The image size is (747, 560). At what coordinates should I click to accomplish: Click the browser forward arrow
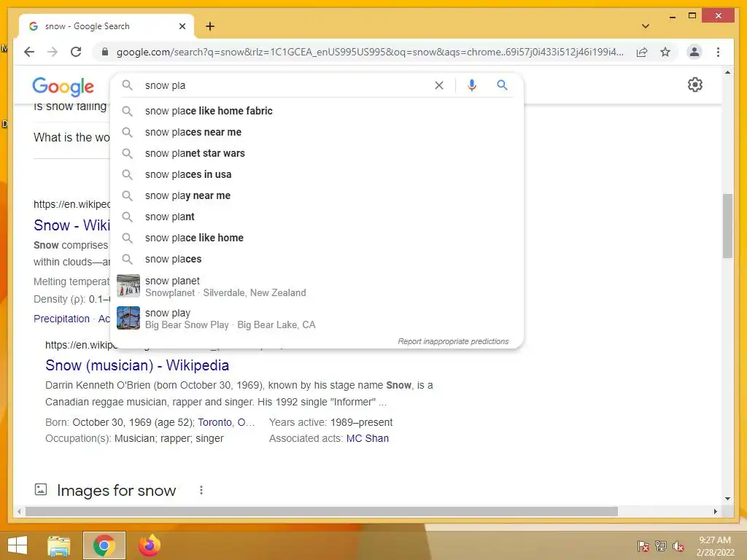click(x=53, y=52)
